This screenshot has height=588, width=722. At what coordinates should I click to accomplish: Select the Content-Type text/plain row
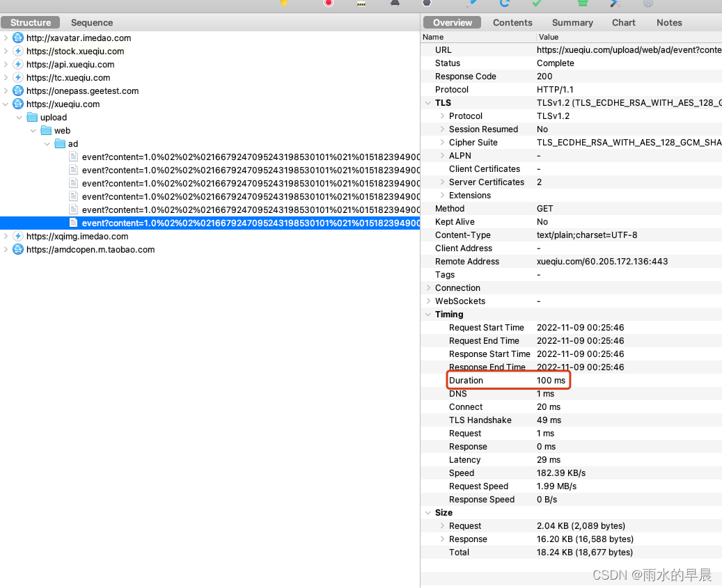pos(572,235)
